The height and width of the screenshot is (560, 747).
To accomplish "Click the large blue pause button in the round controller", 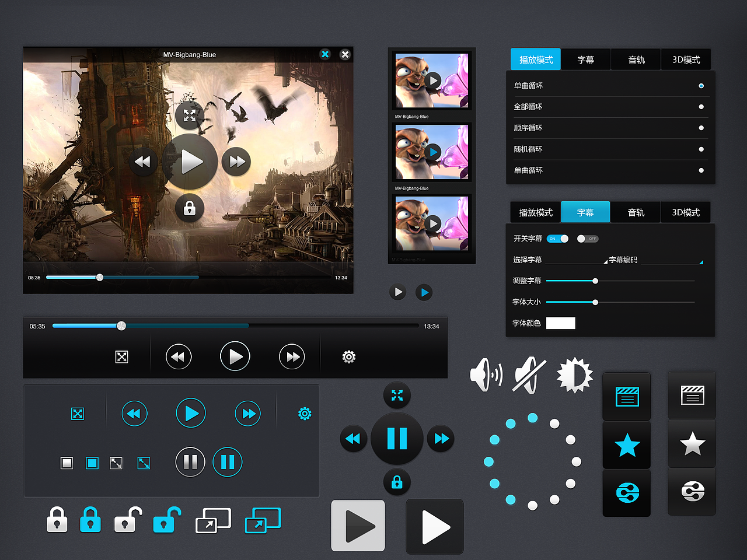I will (397, 439).
